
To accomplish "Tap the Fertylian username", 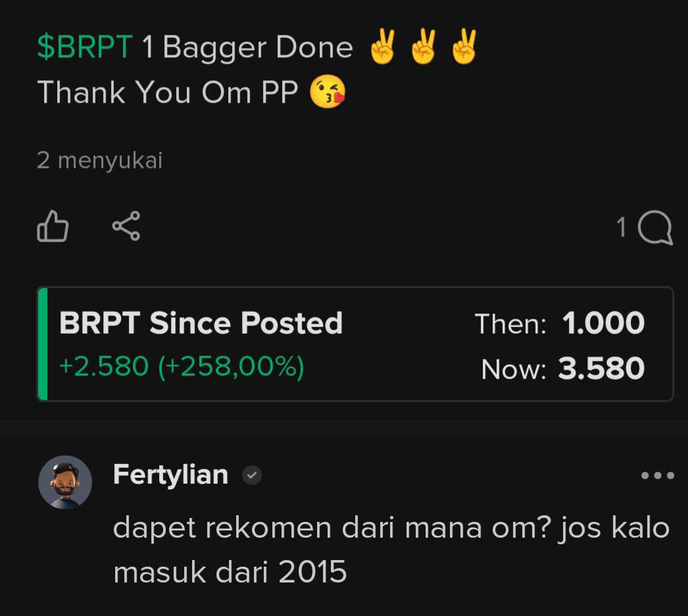I will (x=170, y=475).
